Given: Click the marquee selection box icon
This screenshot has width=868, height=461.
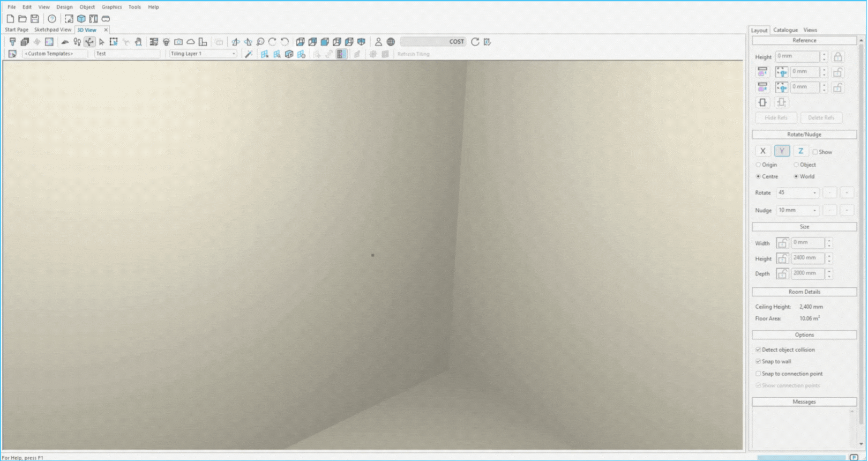Looking at the screenshot, I should pyautogui.click(x=114, y=42).
